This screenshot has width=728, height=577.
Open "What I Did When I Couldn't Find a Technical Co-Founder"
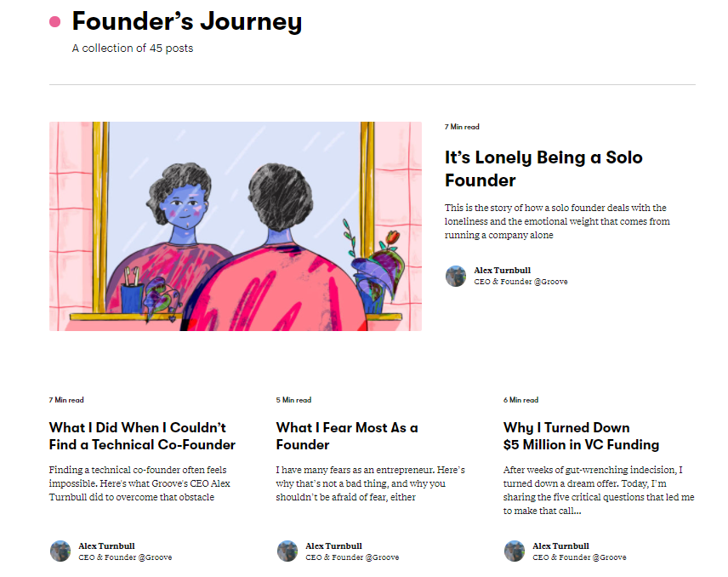click(142, 436)
